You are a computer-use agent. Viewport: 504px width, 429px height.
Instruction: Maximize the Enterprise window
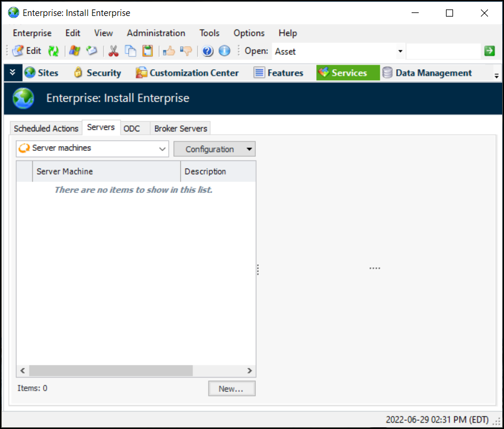(x=450, y=13)
